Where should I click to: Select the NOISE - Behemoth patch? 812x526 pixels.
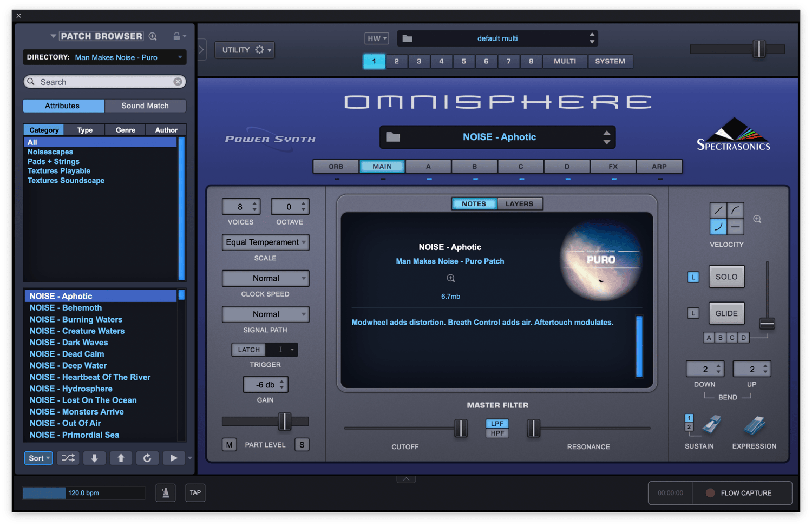(101, 308)
